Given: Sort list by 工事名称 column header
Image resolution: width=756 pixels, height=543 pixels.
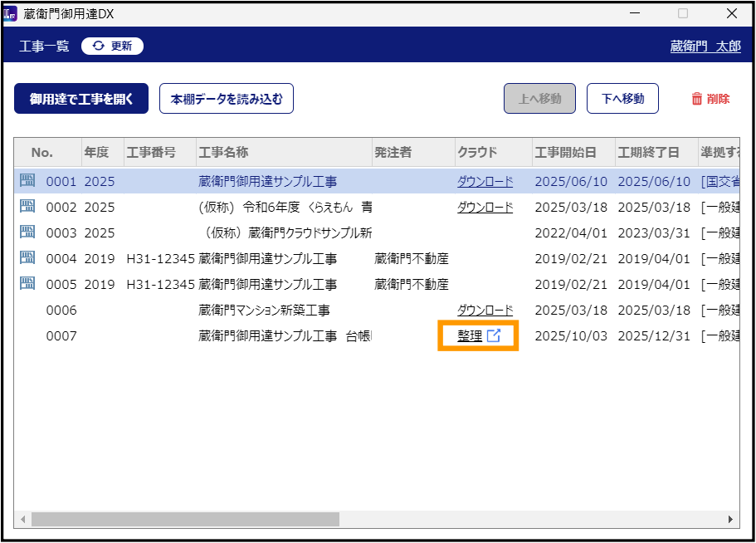Looking at the screenshot, I should (x=223, y=153).
